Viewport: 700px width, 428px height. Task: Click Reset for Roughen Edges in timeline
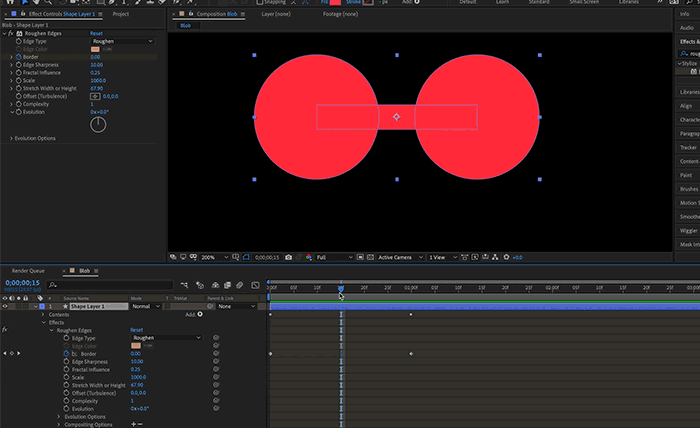136,330
